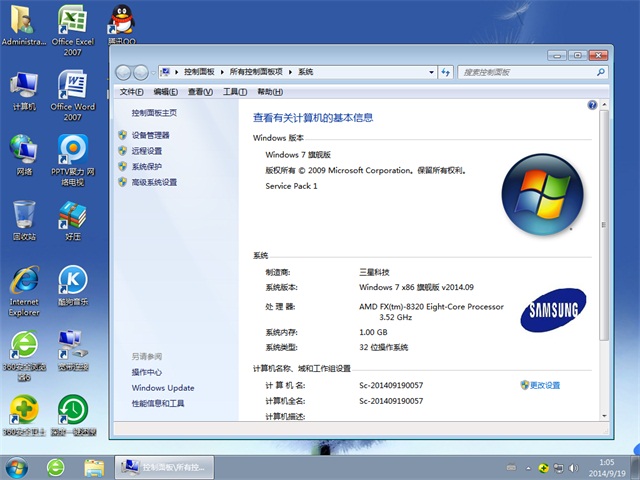Open Windows Explorer folder in taskbar

94,467
